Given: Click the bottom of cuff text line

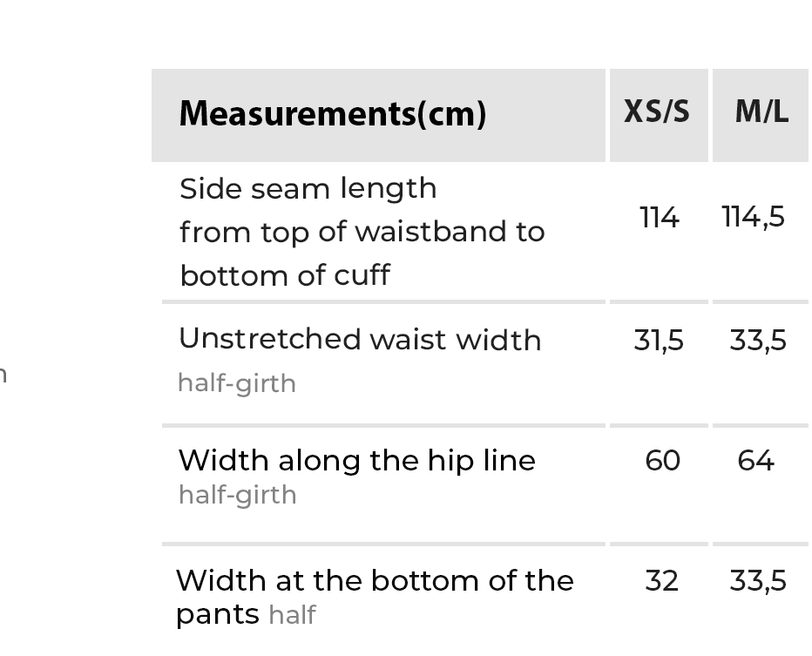Looking at the screenshot, I should pyautogui.click(x=284, y=275).
